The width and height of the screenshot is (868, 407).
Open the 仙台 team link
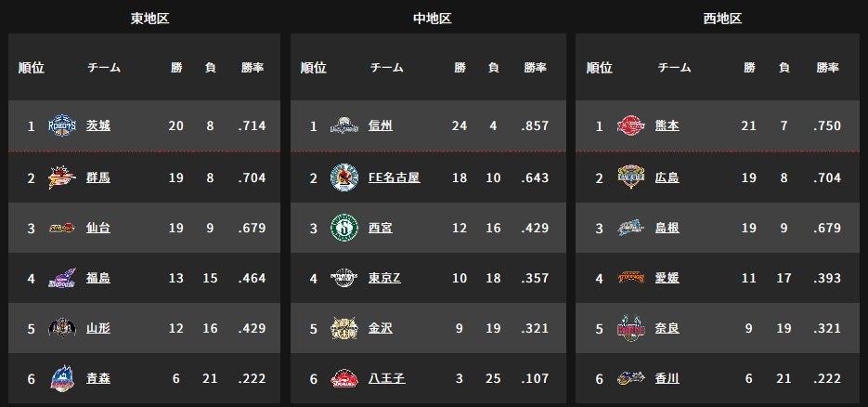coord(98,228)
